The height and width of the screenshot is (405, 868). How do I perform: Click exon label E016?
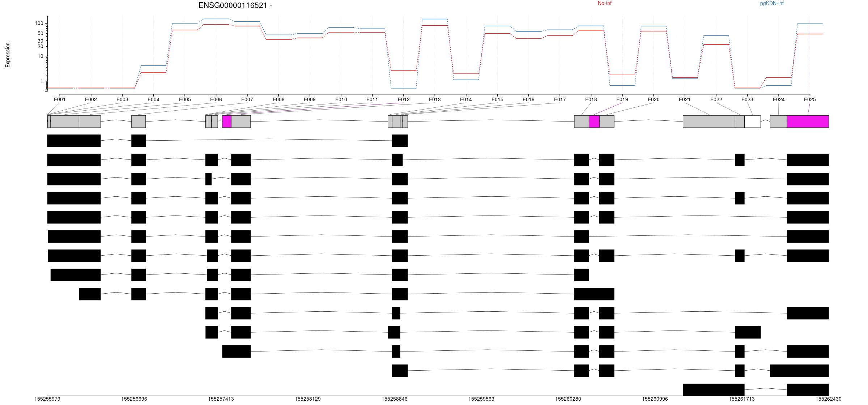(x=528, y=99)
